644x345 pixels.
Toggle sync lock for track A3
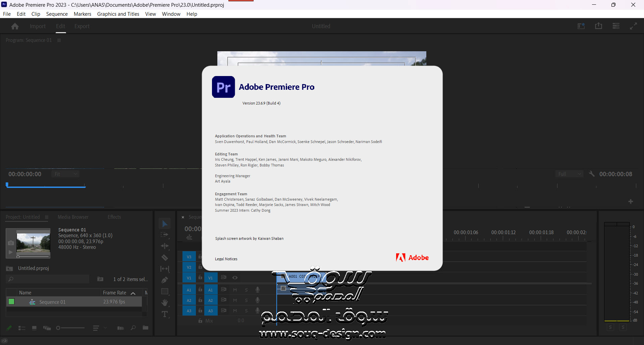(x=224, y=310)
